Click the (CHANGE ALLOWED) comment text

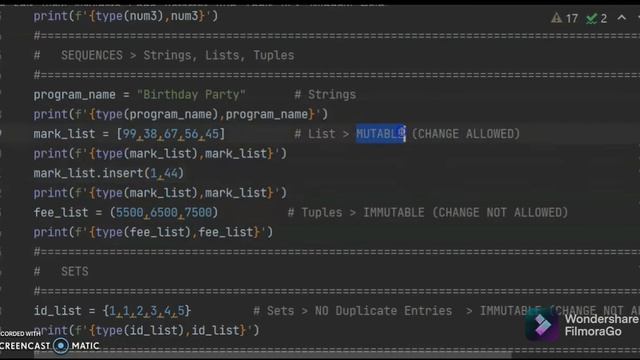tap(466, 134)
